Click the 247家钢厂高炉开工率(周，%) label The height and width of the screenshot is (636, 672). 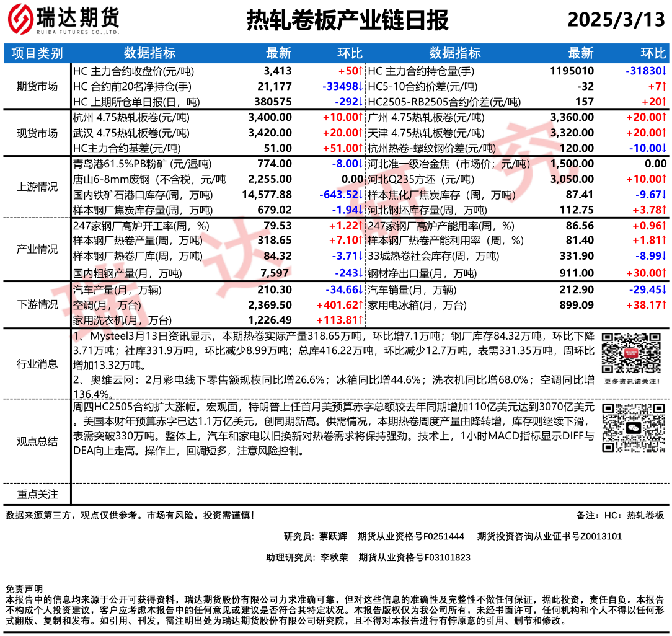[141, 226]
